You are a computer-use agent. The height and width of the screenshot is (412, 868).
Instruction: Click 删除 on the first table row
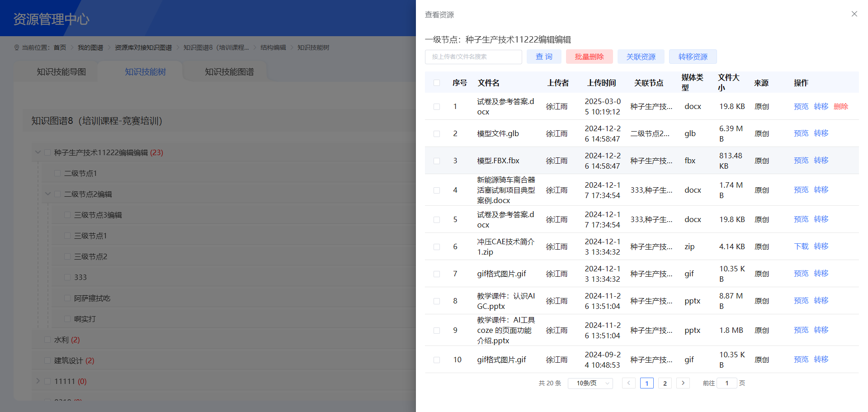click(840, 106)
